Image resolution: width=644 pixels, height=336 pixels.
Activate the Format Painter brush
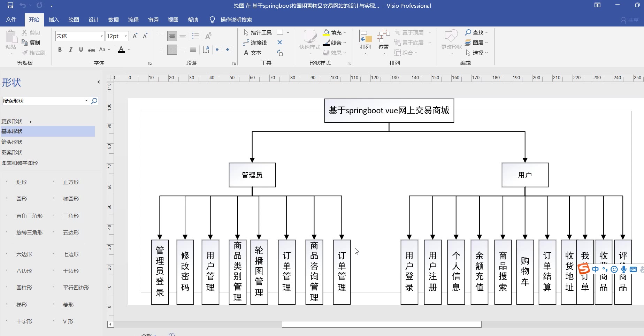[34, 53]
